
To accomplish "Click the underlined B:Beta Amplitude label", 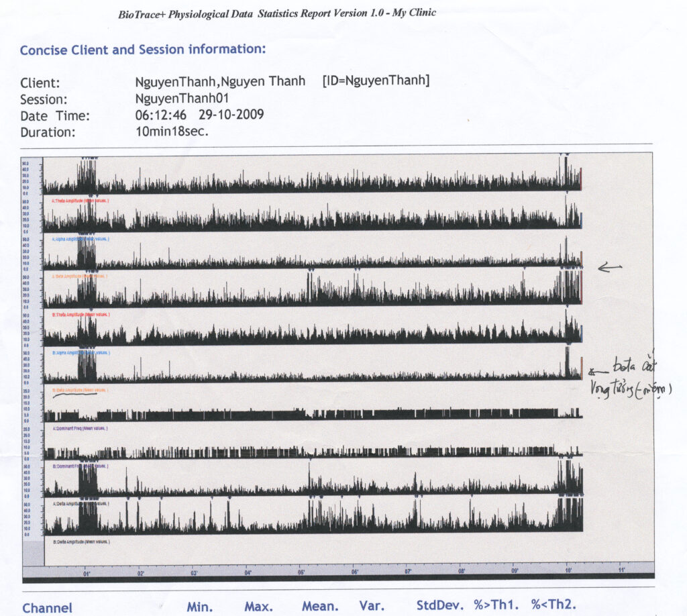I will click(80, 390).
